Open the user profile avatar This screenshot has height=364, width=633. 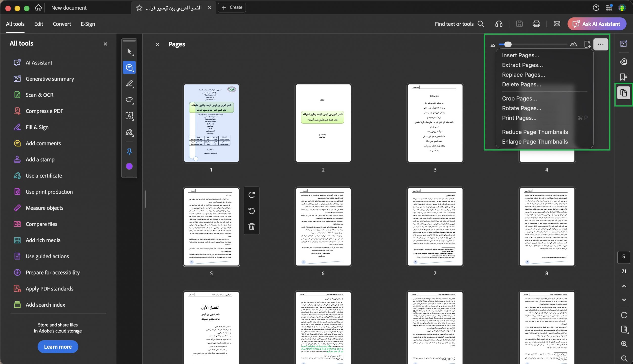(x=622, y=7)
